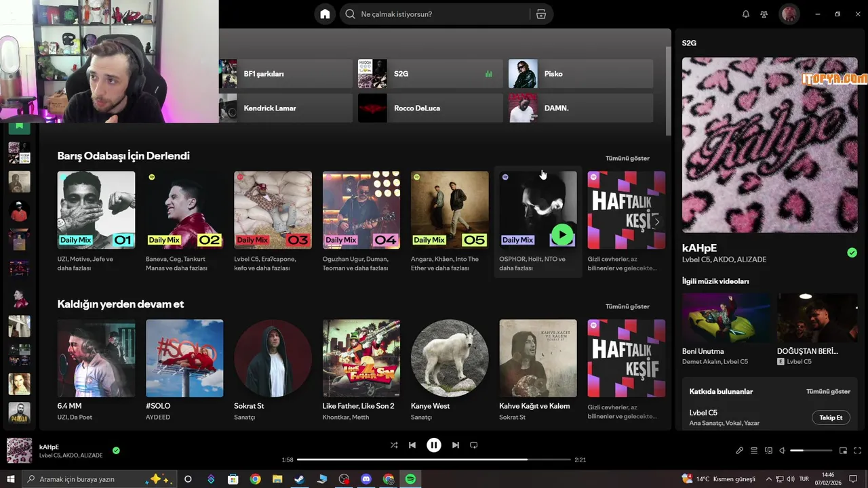The width and height of the screenshot is (868, 488).
Task: Show hidden system tray icons chevron
Action: (769, 479)
